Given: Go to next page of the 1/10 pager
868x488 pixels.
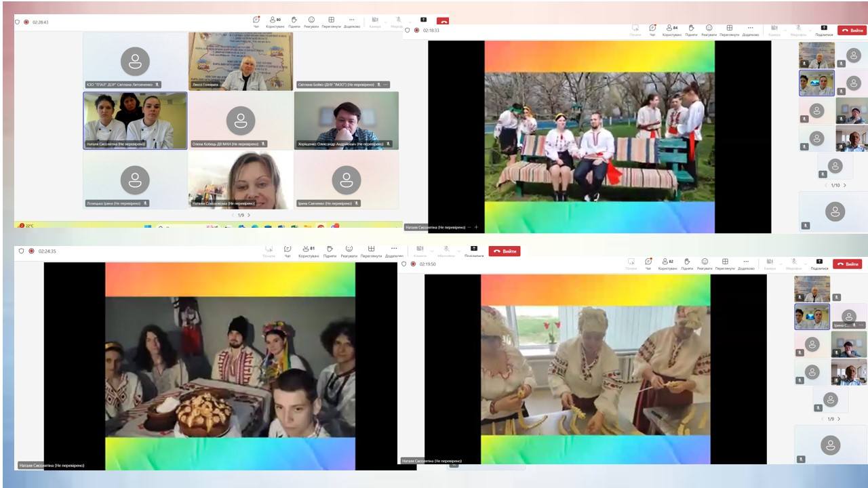Looking at the screenshot, I should click(x=845, y=185).
